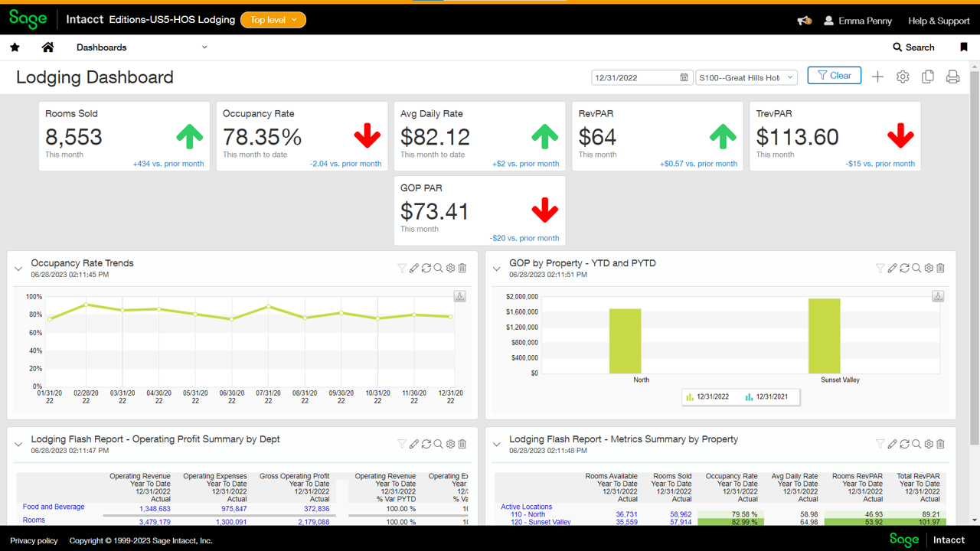The image size is (980, 551).
Task: Open Occupancy Rate Trends settings gear
Action: [x=451, y=268]
